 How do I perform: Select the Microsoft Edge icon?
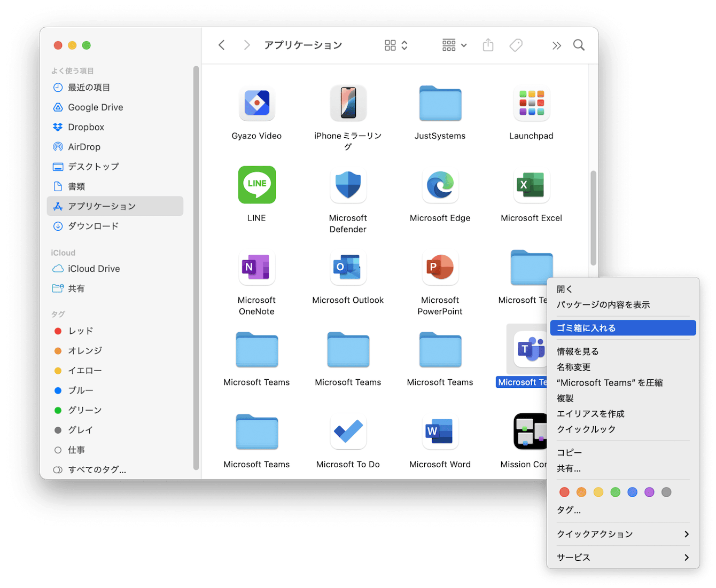pyautogui.click(x=440, y=185)
